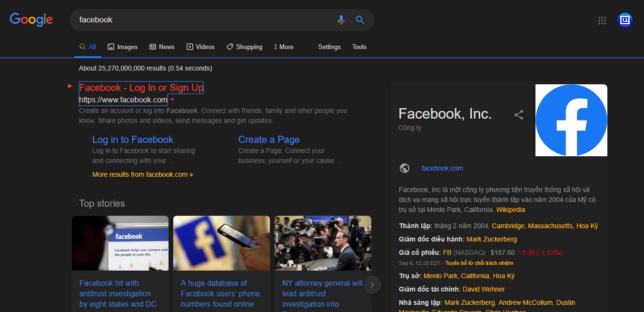644x312 pixels.
Task: Switch to the Images tab
Action: tap(122, 47)
